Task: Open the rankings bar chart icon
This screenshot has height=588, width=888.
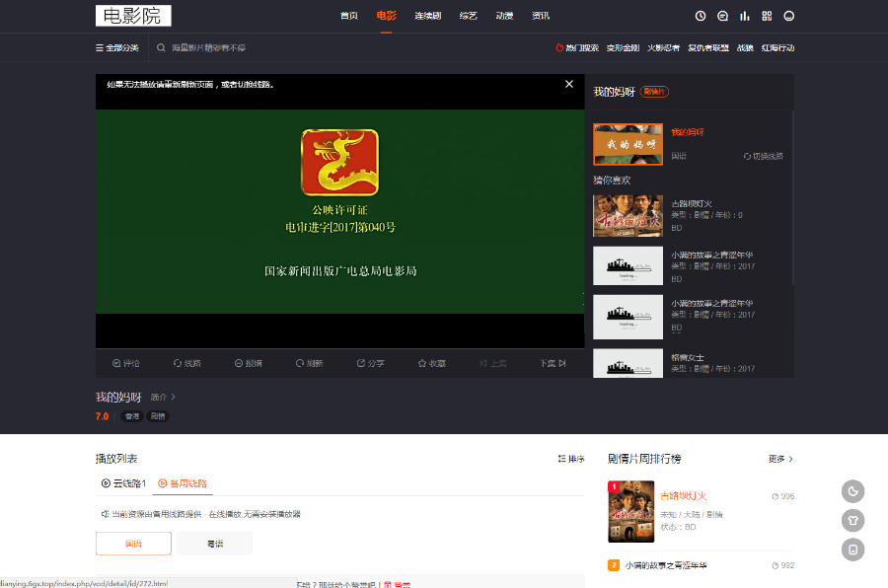Action: (x=745, y=16)
